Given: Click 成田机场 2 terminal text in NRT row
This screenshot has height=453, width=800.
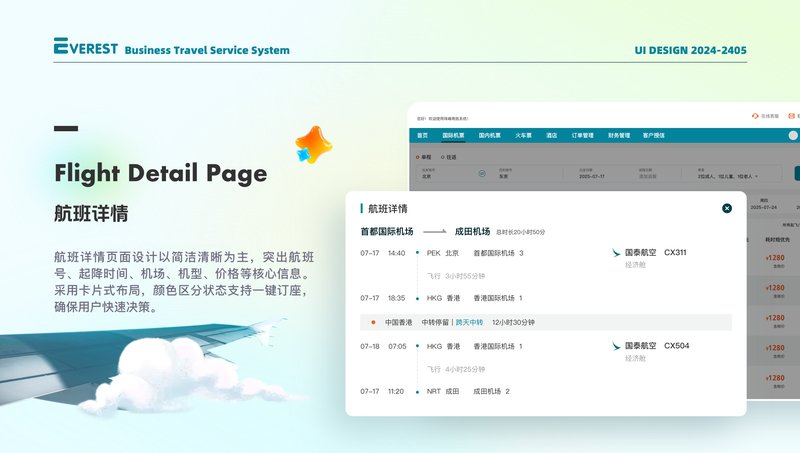Looking at the screenshot, I should pos(491,391).
